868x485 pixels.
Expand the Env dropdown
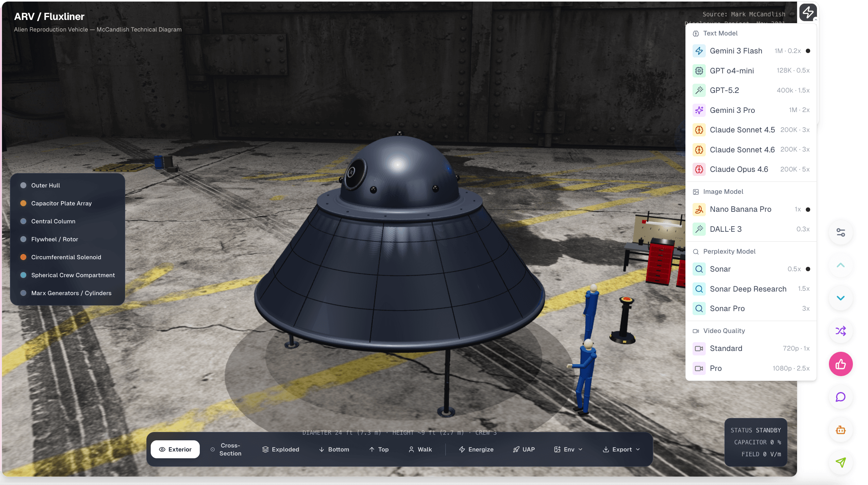coord(568,449)
